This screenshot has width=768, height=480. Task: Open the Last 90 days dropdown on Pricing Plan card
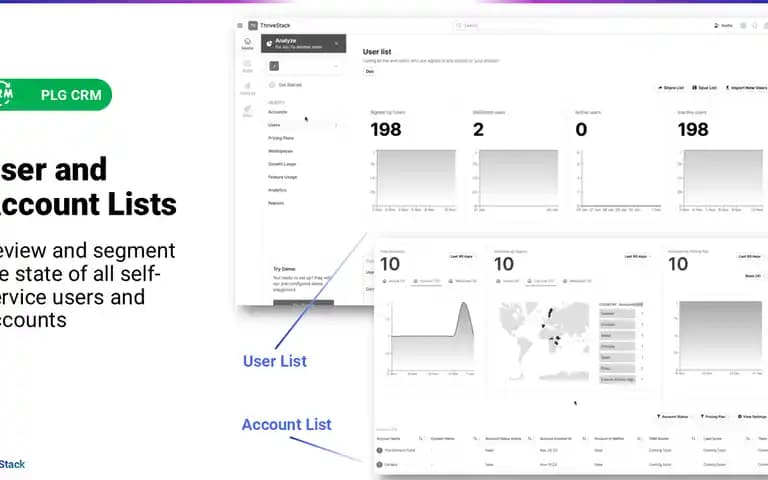click(x=749, y=256)
